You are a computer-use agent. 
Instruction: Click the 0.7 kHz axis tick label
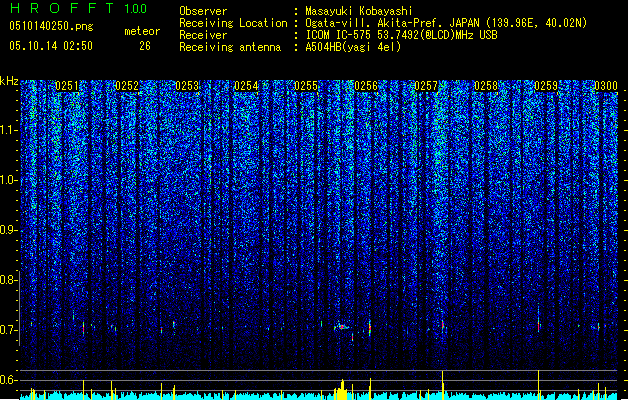pos(9,330)
